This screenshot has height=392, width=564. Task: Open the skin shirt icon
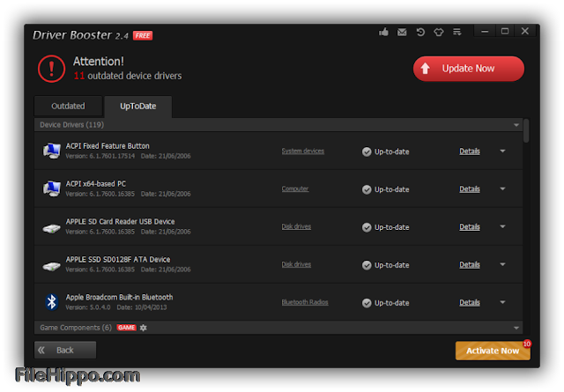pos(439,32)
